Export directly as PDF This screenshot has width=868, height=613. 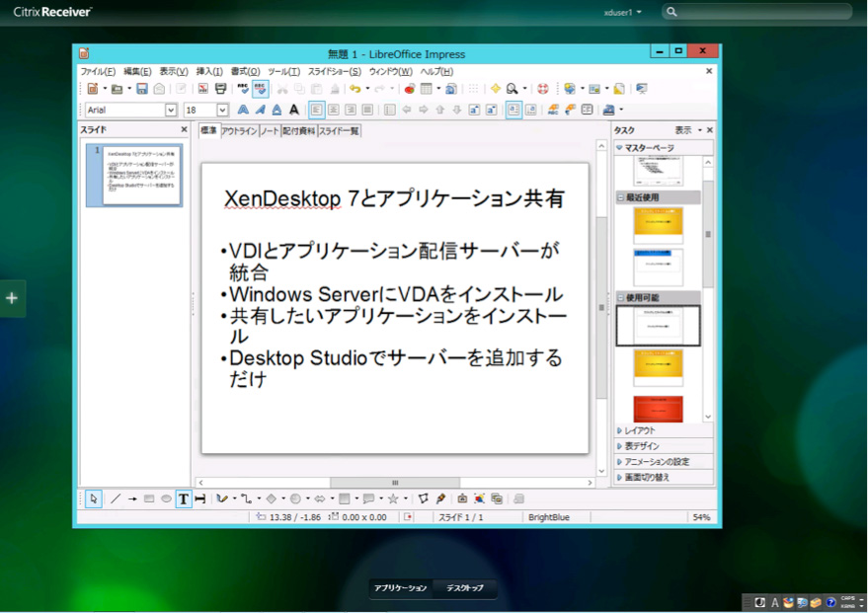click(203, 89)
